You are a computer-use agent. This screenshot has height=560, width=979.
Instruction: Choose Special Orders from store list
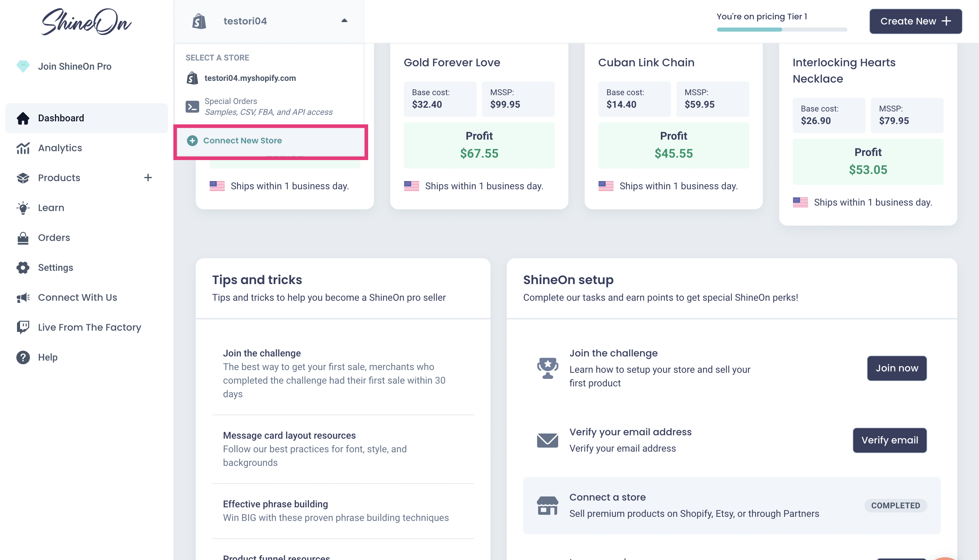268,107
